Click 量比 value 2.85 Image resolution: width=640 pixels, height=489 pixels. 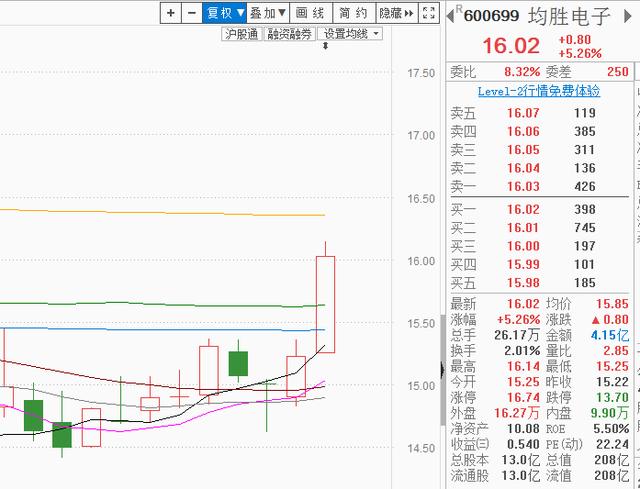click(616, 351)
